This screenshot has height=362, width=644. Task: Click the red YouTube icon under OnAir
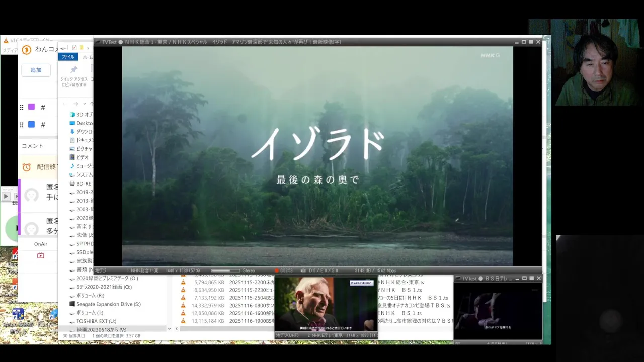(41, 255)
